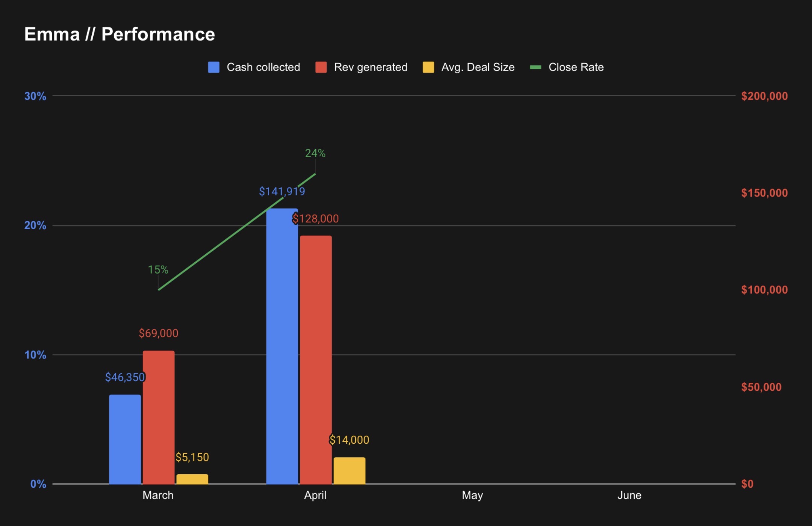Click the April axis label
This screenshot has width=812, height=526.
[x=315, y=495]
